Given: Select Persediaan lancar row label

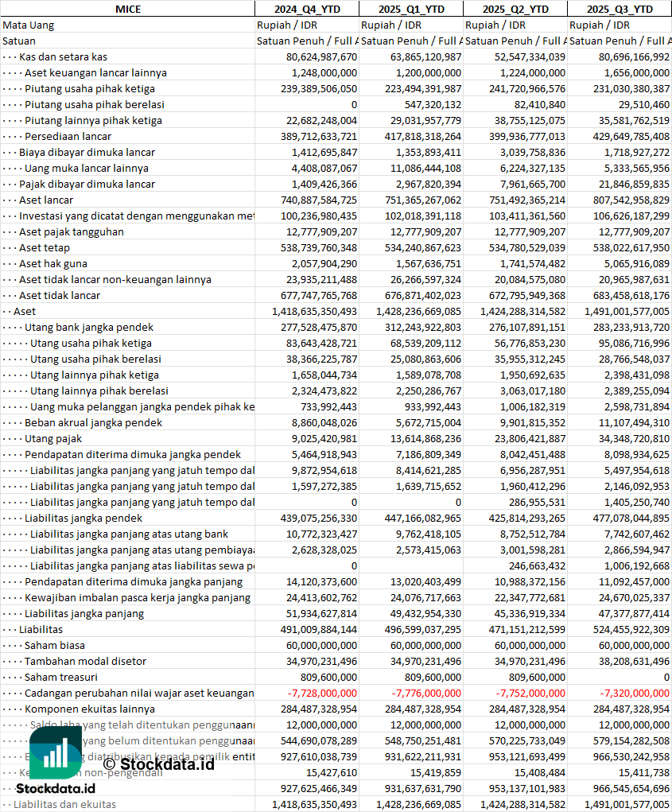Looking at the screenshot, I should pyautogui.click(x=68, y=136).
